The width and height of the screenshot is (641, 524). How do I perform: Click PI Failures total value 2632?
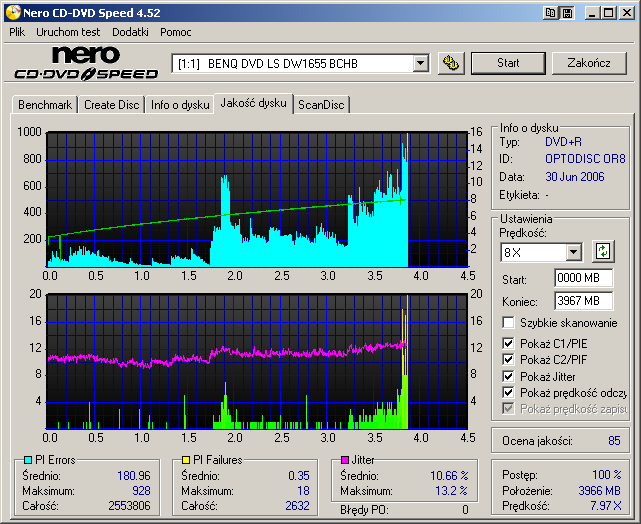coord(297,506)
